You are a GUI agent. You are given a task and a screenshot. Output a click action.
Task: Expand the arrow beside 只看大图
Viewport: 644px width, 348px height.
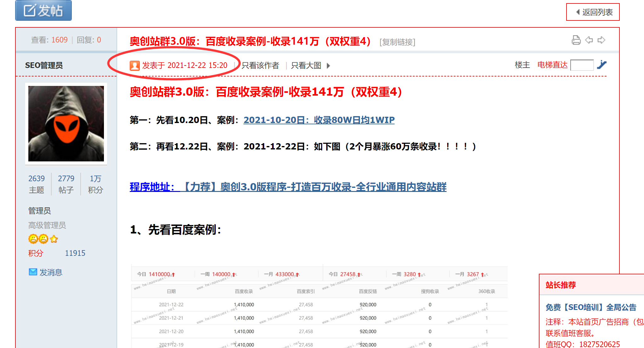328,66
